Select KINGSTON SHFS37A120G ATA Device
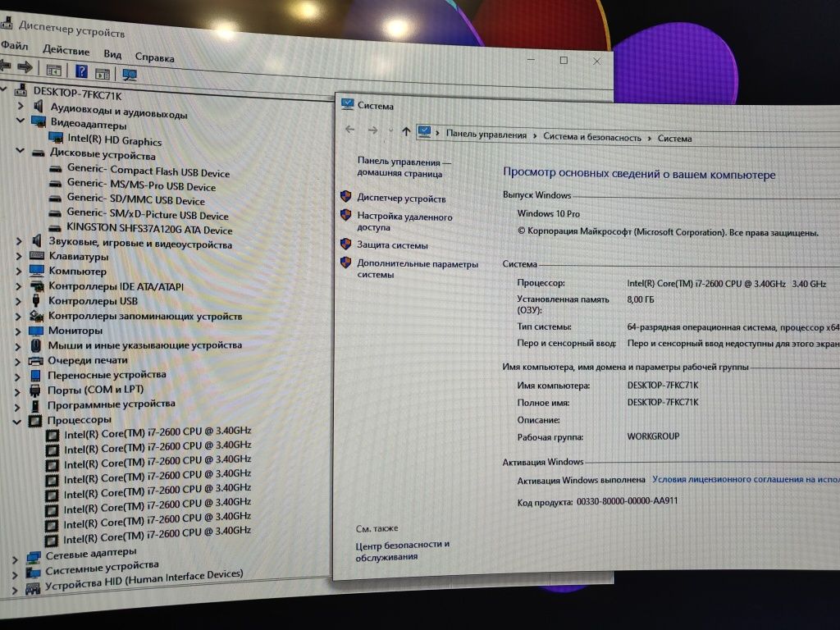The width and height of the screenshot is (840, 630). [149, 229]
